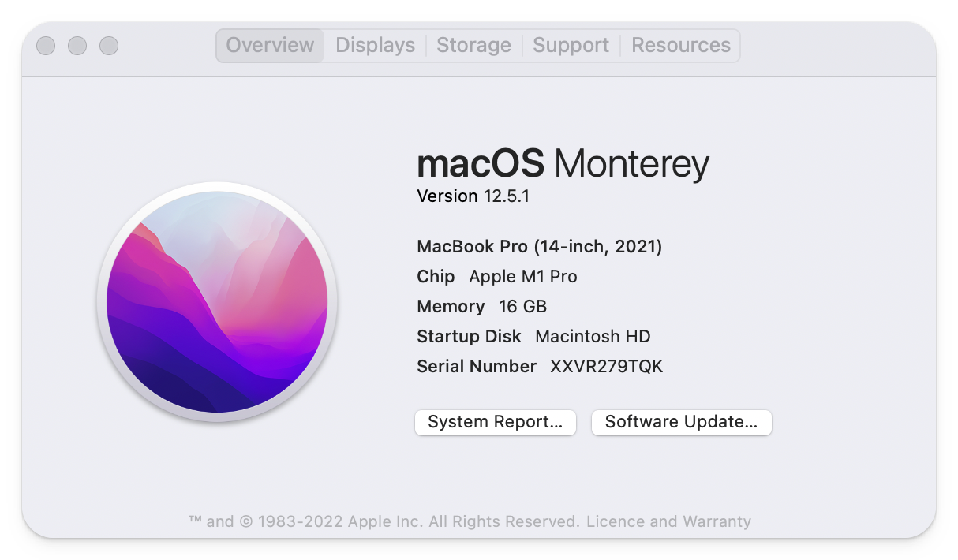This screenshot has width=958, height=560.
Task: Click the Macintosh HD startup disk name
Action: pos(592,336)
